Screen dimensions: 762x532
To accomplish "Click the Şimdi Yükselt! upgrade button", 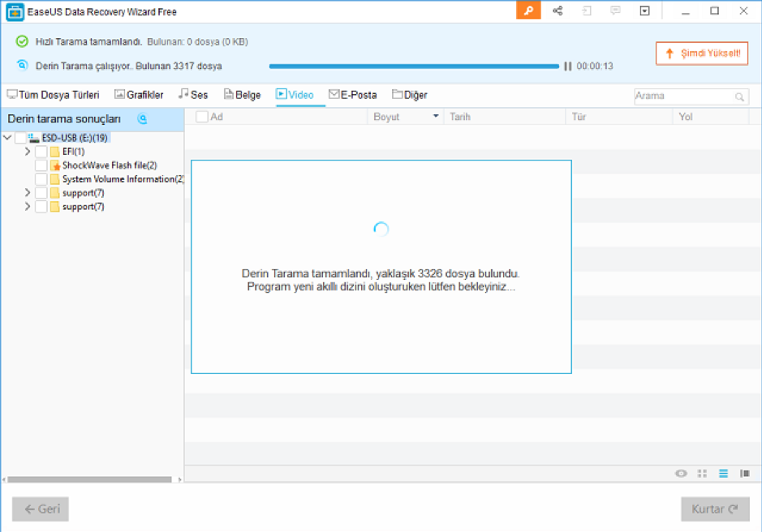I will [702, 54].
